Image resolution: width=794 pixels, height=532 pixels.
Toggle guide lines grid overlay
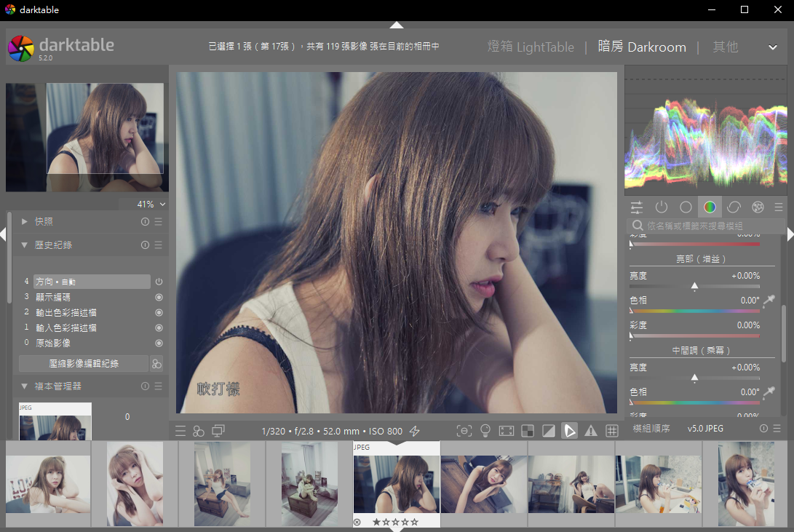(612, 431)
